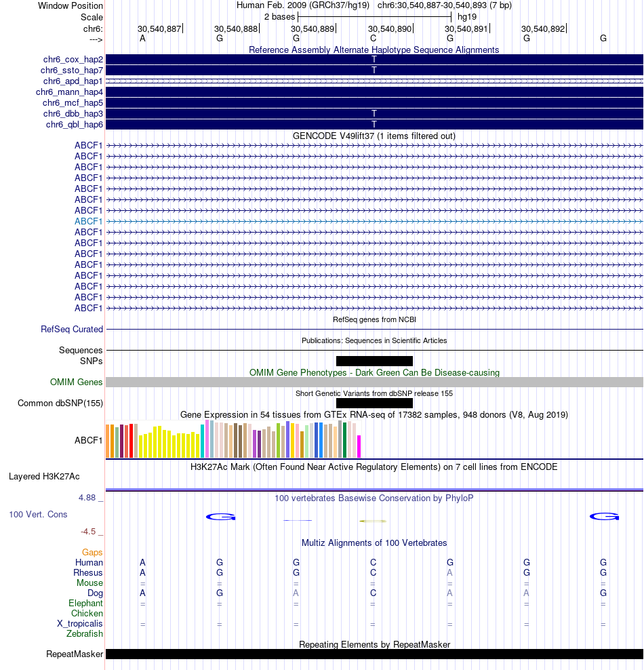Click the Gaps label in the Multiz track

[92, 553]
